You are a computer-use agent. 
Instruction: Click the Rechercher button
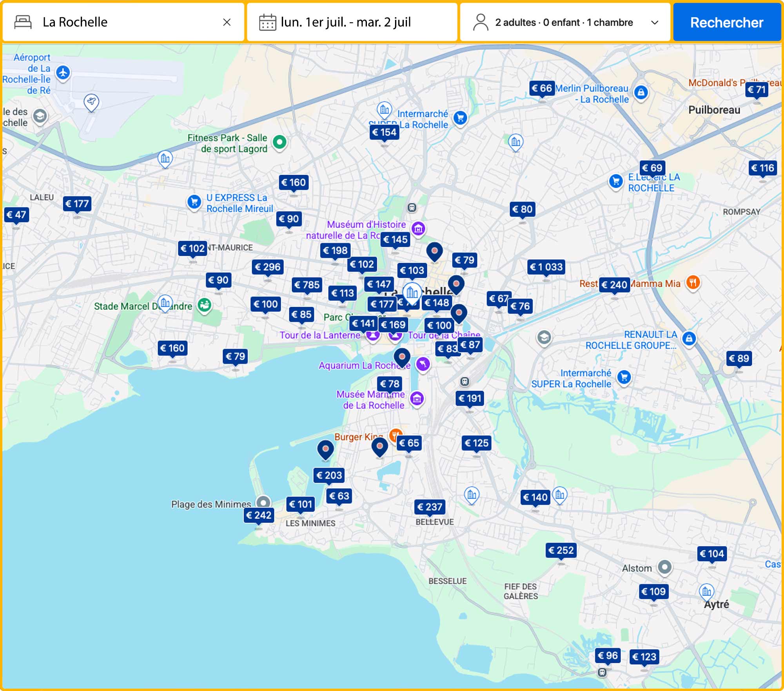[x=727, y=22]
